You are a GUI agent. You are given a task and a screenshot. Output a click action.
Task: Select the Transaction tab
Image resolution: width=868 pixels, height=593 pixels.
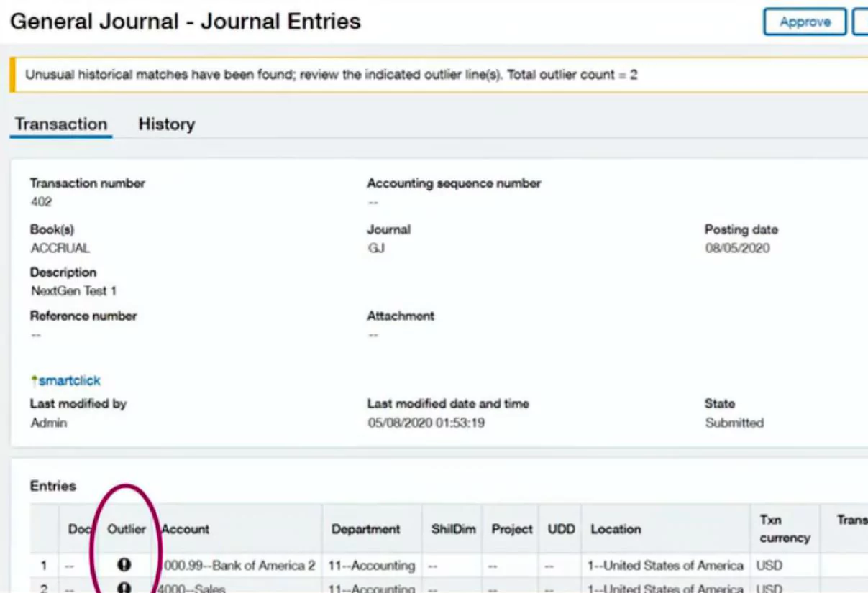pos(61,124)
